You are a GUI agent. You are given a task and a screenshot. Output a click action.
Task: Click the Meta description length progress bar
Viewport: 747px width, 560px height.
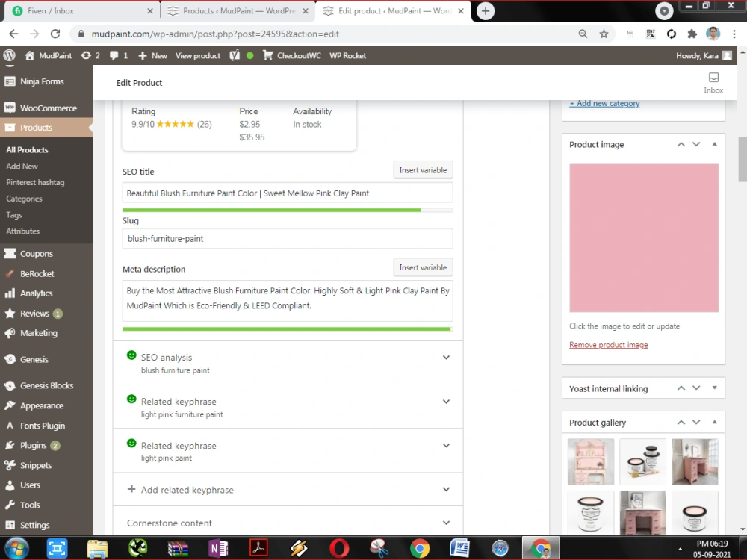point(288,329)
